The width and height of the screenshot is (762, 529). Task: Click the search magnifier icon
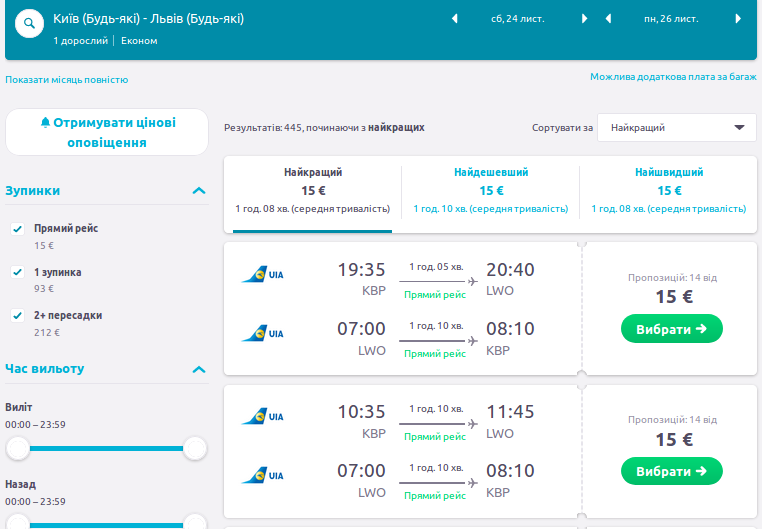point(29,24)
